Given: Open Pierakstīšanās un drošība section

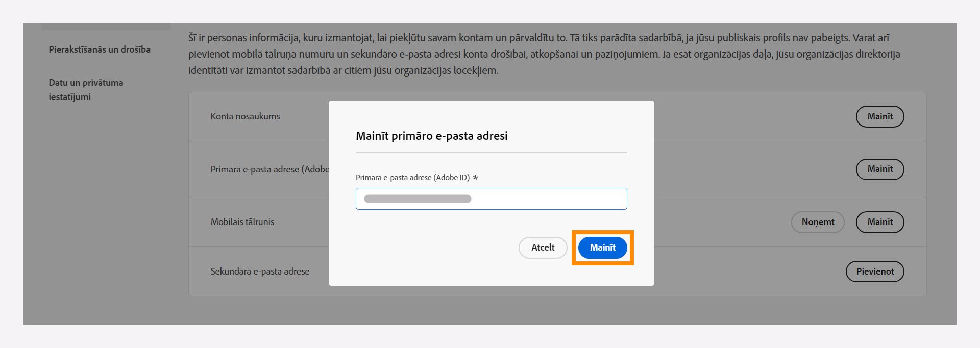Looking at the screenshot, I should 99,49.
